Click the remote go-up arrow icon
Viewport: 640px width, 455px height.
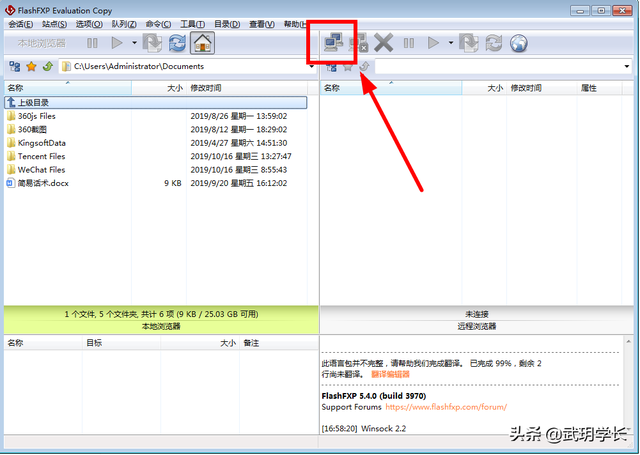tap(364, 67)
